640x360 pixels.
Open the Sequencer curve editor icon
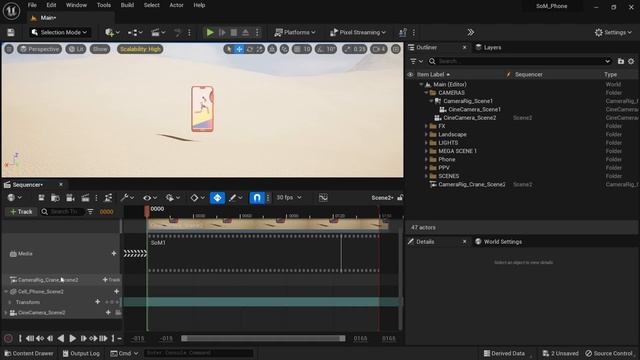[x=323, y=198]
